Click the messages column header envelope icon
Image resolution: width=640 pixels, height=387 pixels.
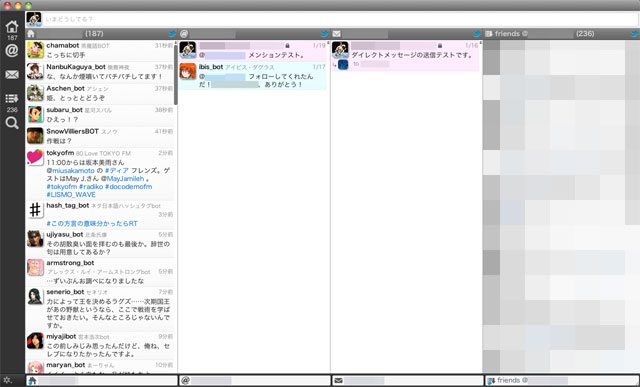[337, 34]
